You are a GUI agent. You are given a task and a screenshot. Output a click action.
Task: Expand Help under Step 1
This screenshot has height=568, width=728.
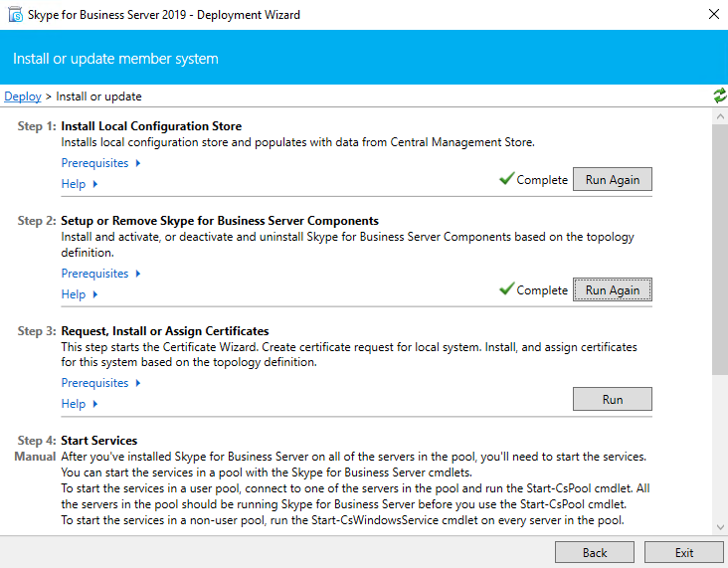(80, 184)
